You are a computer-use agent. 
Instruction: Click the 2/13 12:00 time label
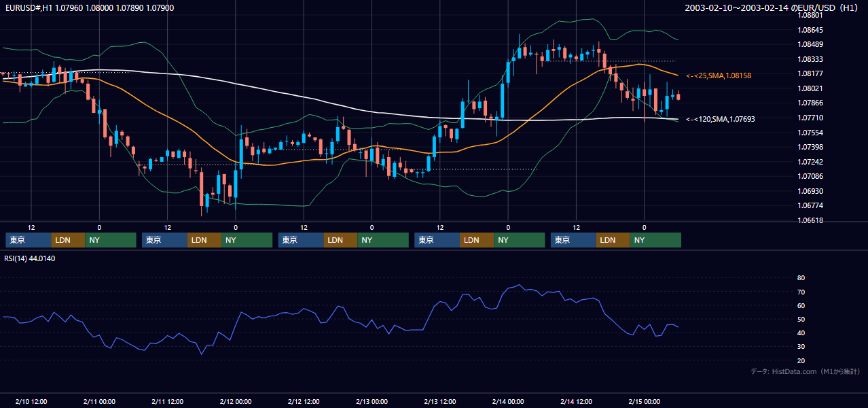(x=440, y=401)
